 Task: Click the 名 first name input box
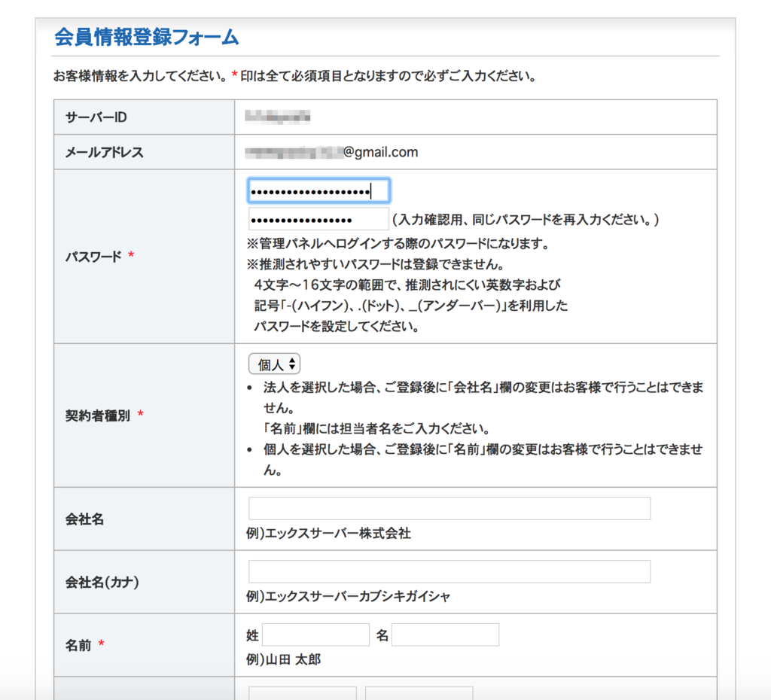444,635
